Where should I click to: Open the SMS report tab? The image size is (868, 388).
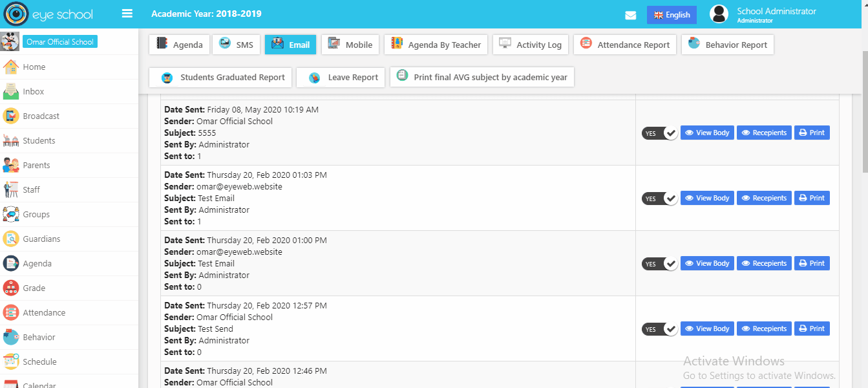coord(236,45)
